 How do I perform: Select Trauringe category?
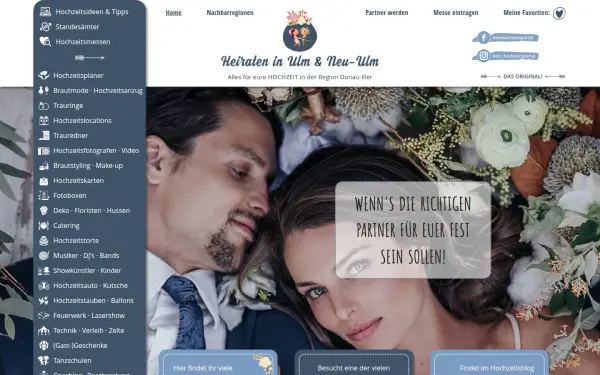[68, 106]
